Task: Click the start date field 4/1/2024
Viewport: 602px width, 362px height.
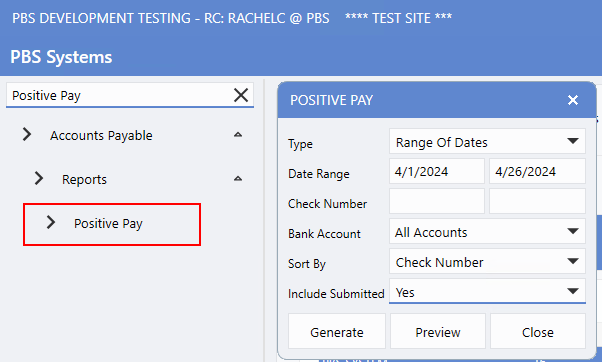Action: click(x=437, y=171)
